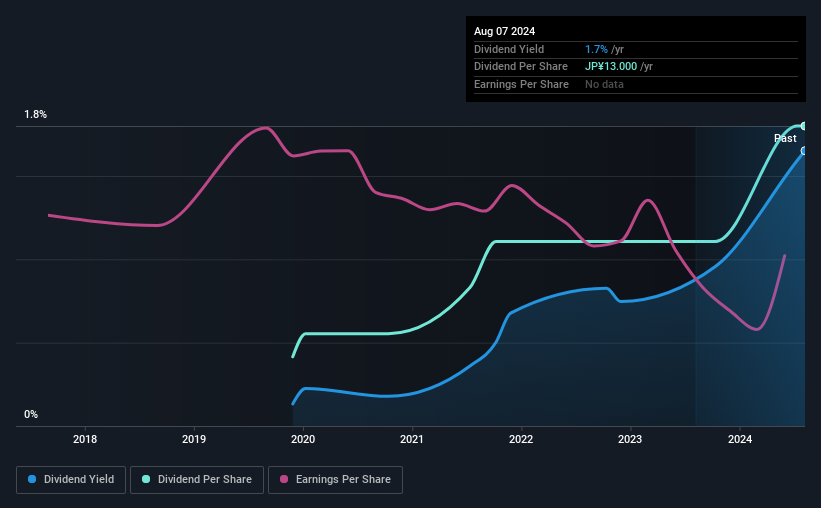
Task: Click the 1.7% dividend yield tooltip value
Action: [596, 49]
